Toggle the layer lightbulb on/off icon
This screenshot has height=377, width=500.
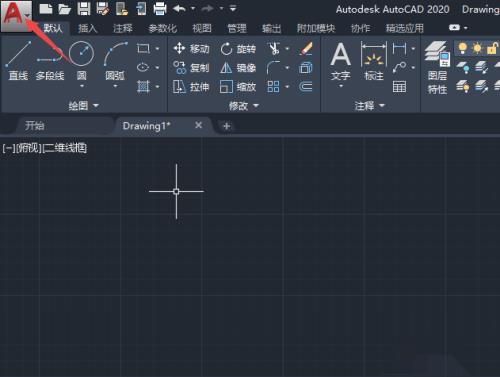coord(462,48)
